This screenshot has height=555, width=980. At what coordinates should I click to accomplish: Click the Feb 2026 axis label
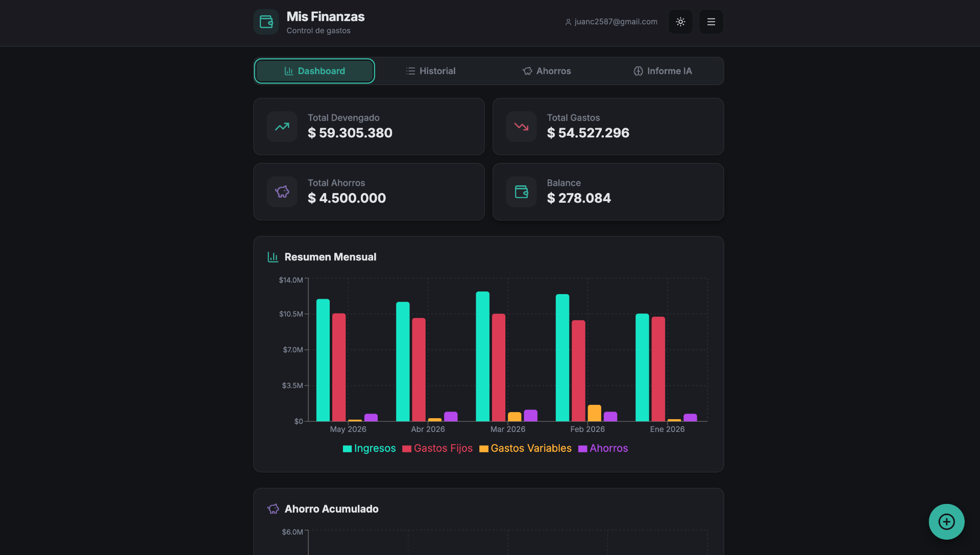tap(587, 429)
